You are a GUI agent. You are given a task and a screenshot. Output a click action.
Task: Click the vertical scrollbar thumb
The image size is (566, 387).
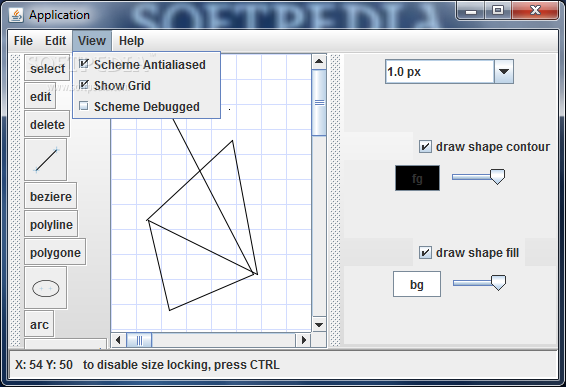coord(319,103)
